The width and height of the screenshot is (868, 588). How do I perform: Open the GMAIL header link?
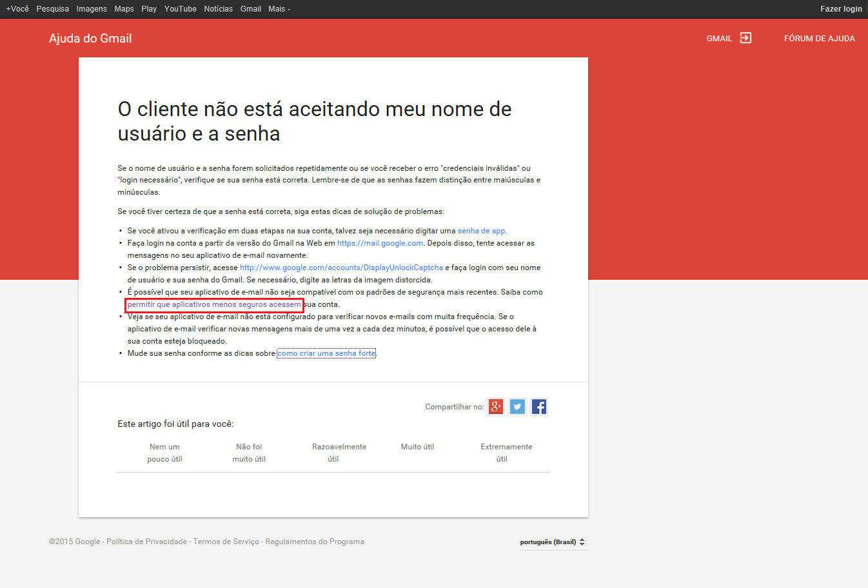[x=719, y=39]
